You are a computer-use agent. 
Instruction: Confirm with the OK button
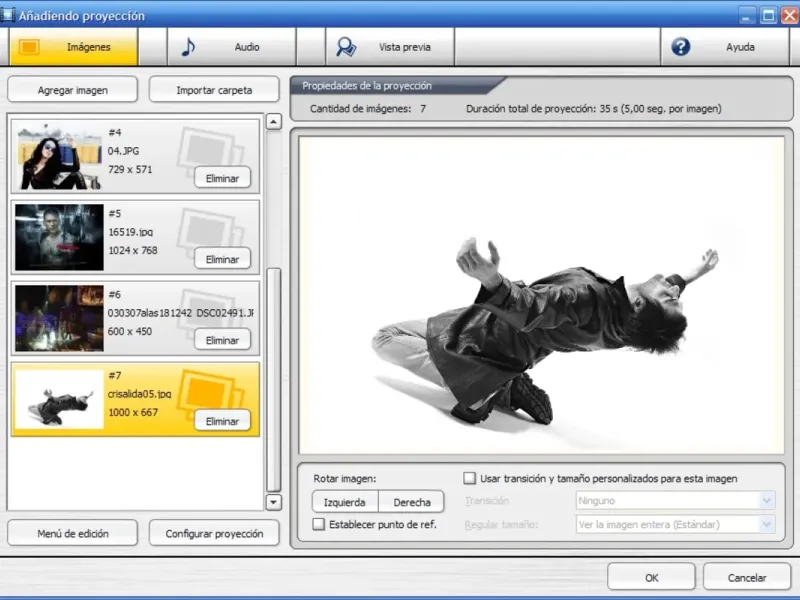[652, 578]
